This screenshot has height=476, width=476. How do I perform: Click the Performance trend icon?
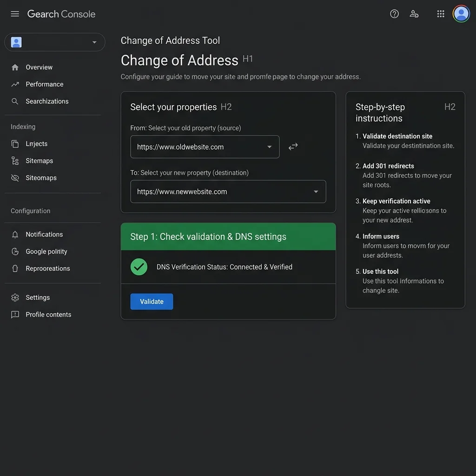15,85
